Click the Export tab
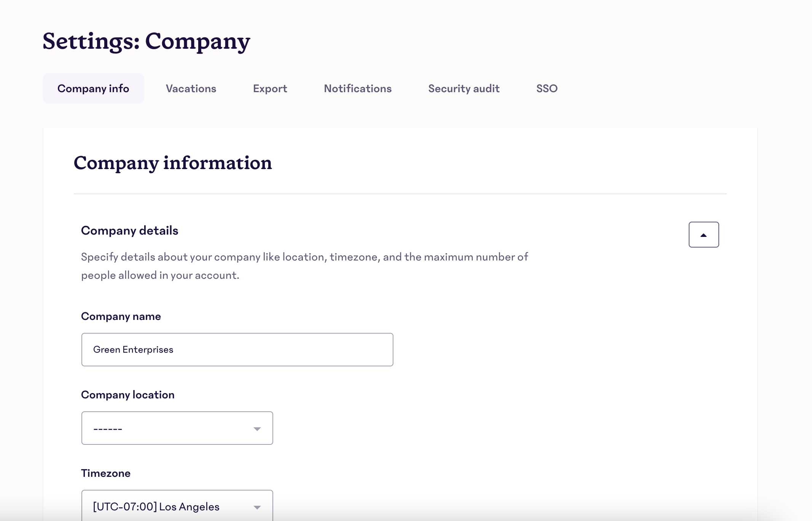This screenshot has width=812, height=521. pyautogui.click(x=270, y=88)
